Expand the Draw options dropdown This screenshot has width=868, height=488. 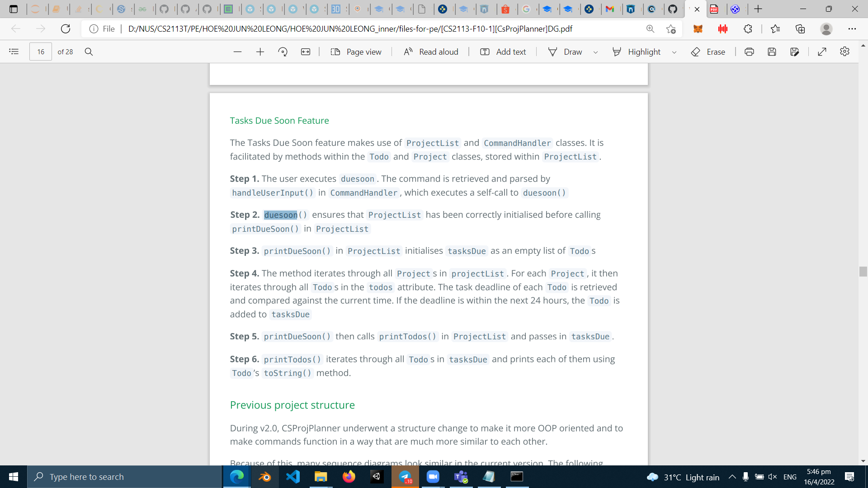click(595, 52)
